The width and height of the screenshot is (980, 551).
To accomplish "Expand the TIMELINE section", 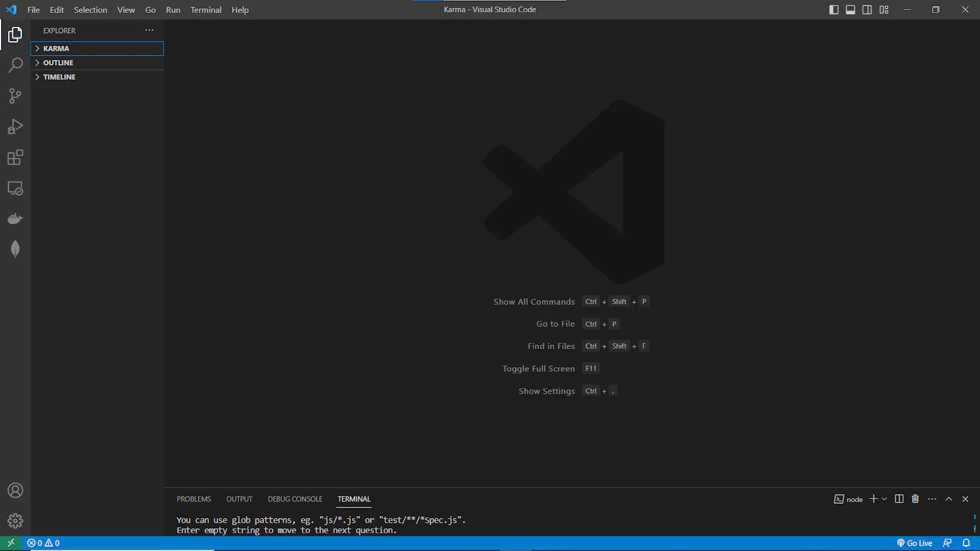I will [59, 77].
